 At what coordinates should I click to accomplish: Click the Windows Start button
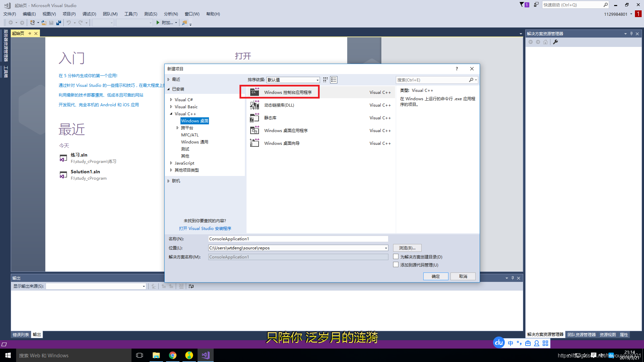click(8, 355)
